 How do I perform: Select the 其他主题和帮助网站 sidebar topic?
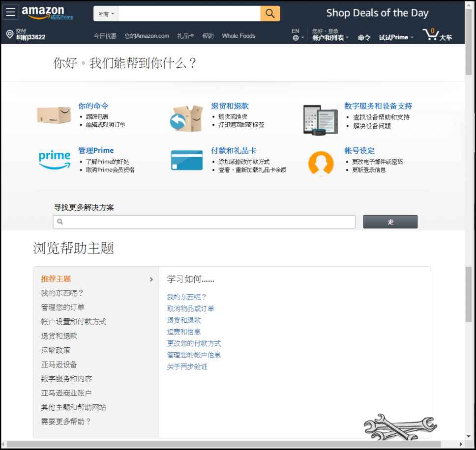pos(73,407)
